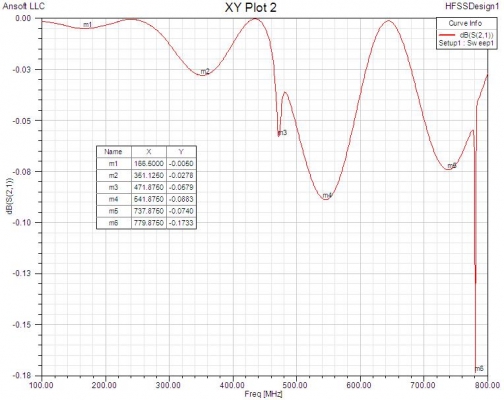Screen dimensions: 504x400
Task: Click marker m3 near 471 MHz
Action: [282, 133]
